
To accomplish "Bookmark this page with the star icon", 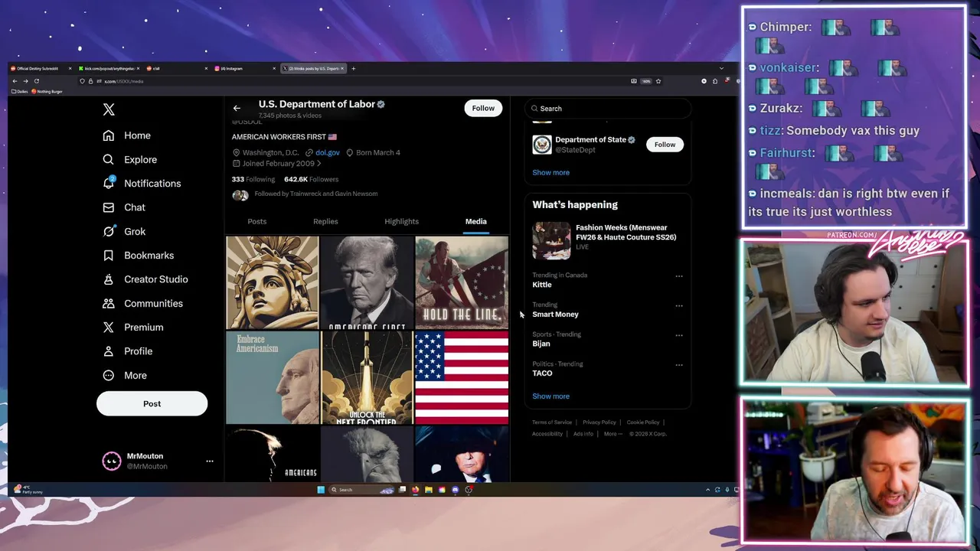I will point(658,81).
